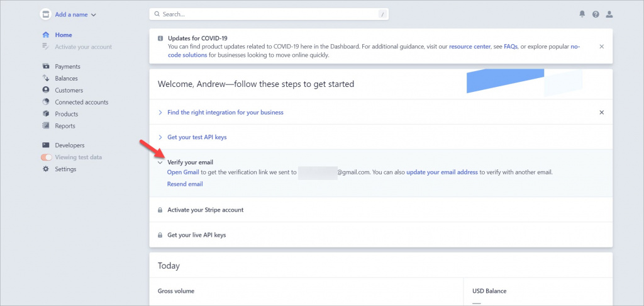Click the Verify your email heading

pyautogui.click(x=190, y=162)
